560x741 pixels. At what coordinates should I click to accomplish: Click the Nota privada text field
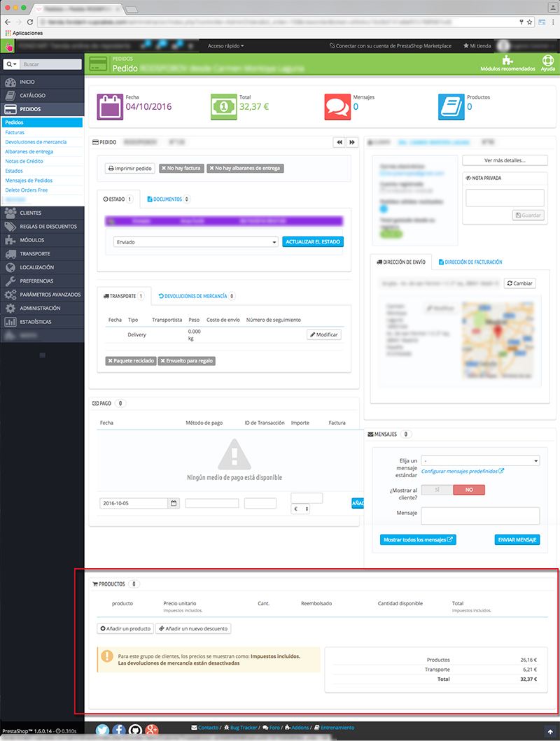[505, 197]
